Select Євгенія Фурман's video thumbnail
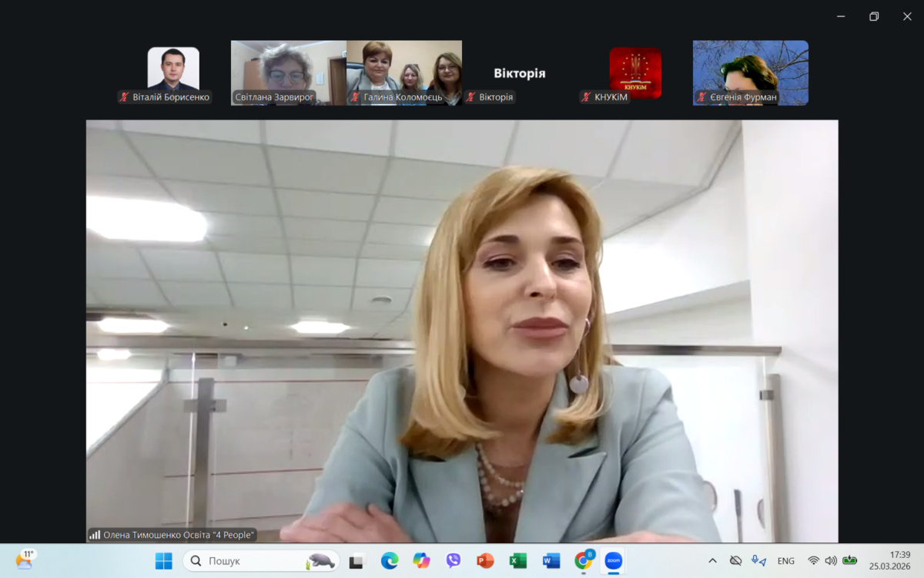 [x=750, y=72]
